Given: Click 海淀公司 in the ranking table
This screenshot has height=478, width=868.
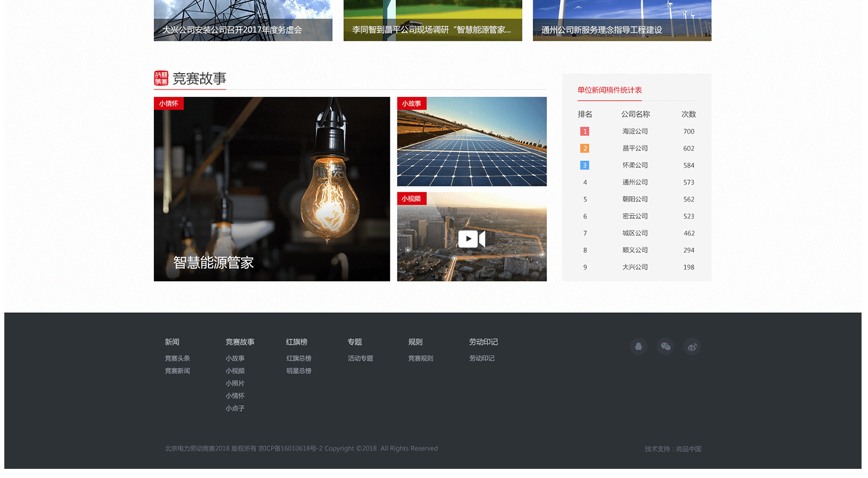Looking at the screenshot, I should click(635, 131).
